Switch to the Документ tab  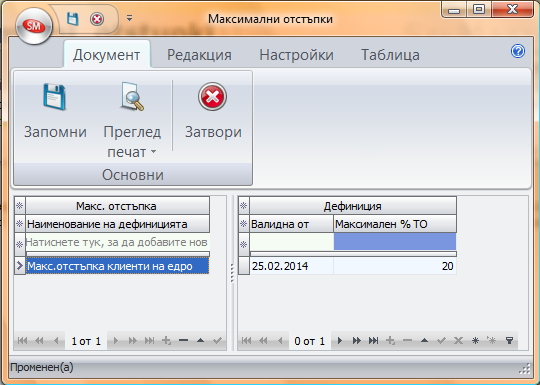pyautogui.click(x=107, y=55)
